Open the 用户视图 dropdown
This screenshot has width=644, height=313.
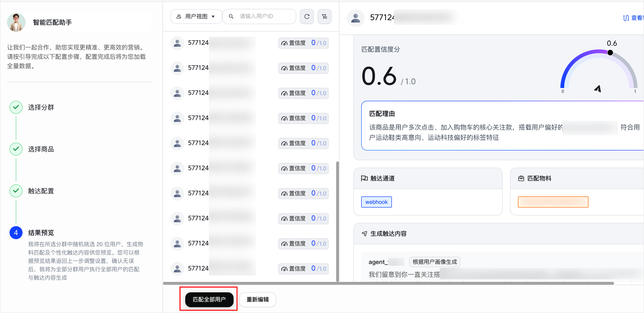[196, 16]
